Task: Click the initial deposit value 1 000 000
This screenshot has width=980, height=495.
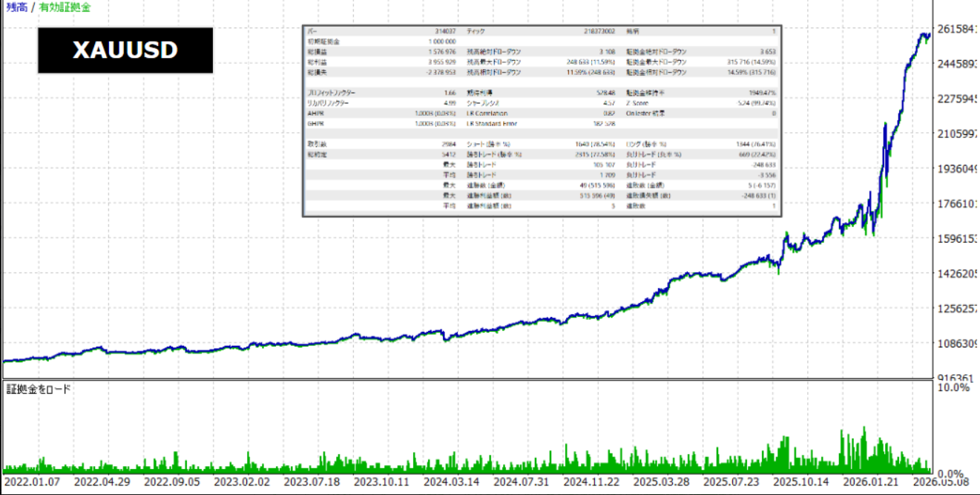Action: (442, 41)
